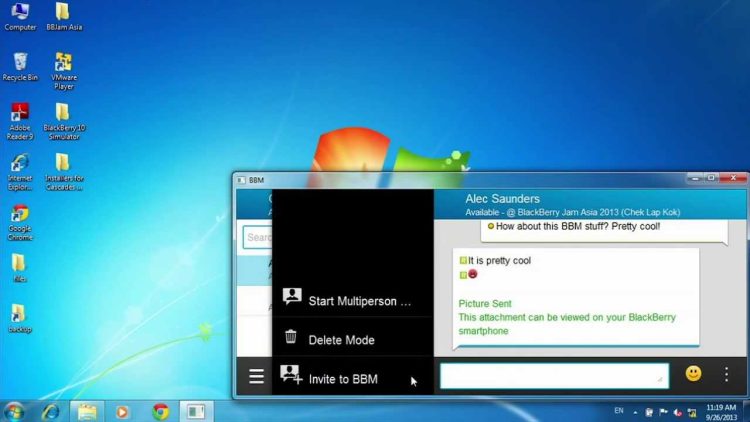Select Installers for Cascades folder icon

[x=64, y=172]
